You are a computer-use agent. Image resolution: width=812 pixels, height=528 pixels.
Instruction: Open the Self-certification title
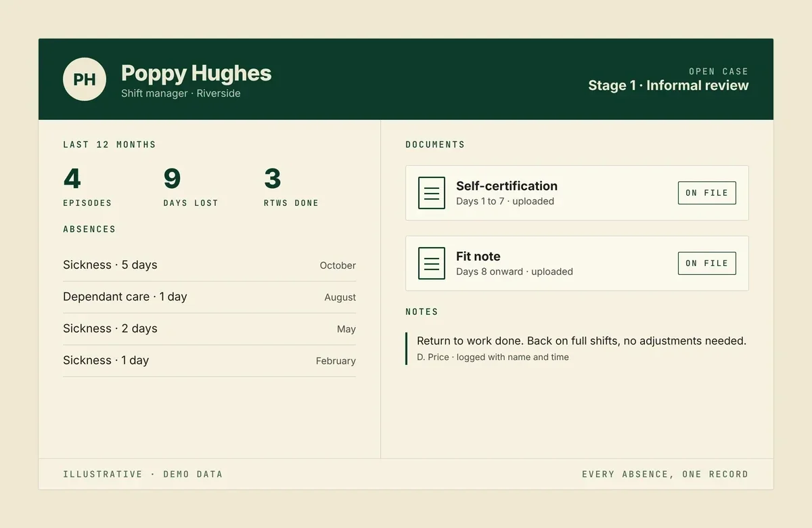(507, 186)
